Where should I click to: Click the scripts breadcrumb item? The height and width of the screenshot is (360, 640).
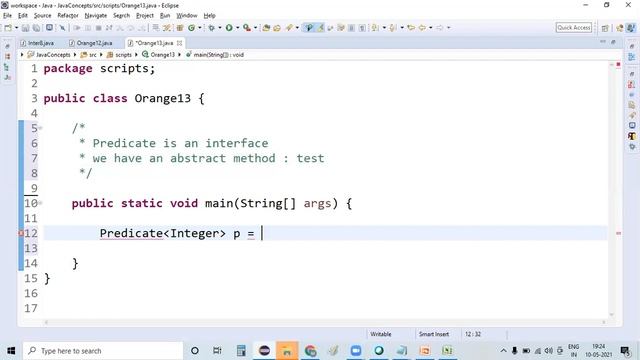point(119,54)
